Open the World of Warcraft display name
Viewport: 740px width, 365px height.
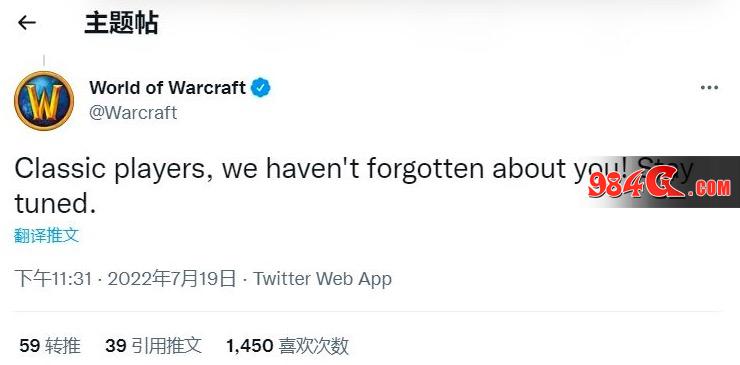[168, 88]
